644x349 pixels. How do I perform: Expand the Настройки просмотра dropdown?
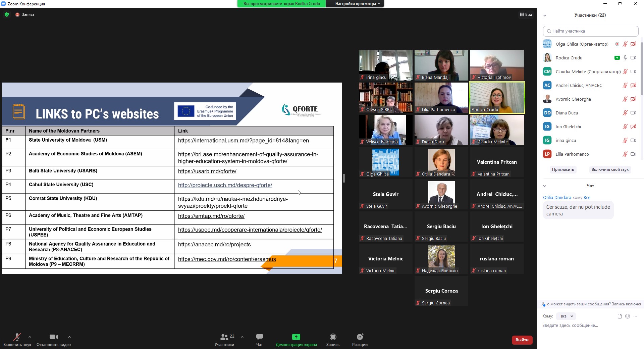point(357,4)
